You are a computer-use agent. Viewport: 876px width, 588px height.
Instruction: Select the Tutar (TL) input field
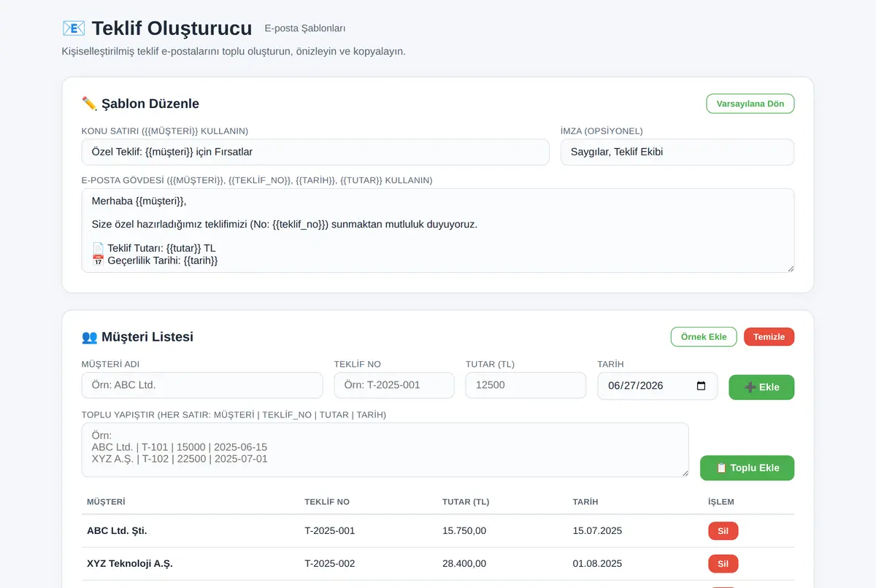[x=526, y=385]
